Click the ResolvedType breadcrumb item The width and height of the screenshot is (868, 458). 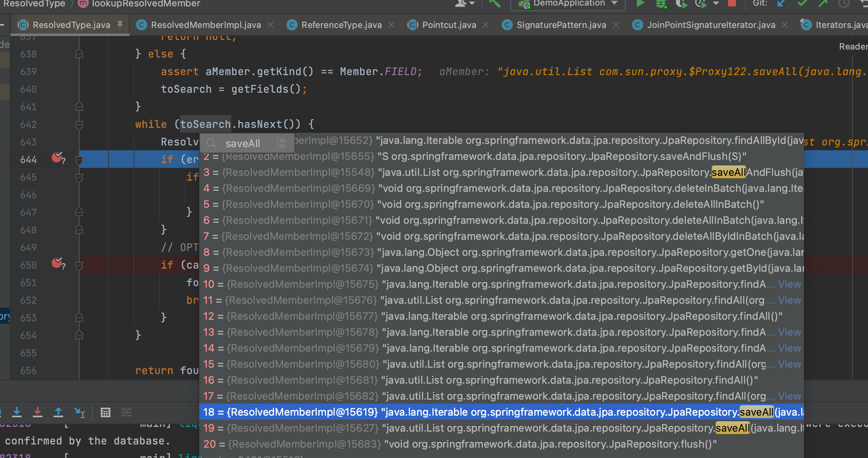pyautogui.click(x=34, y=4)
